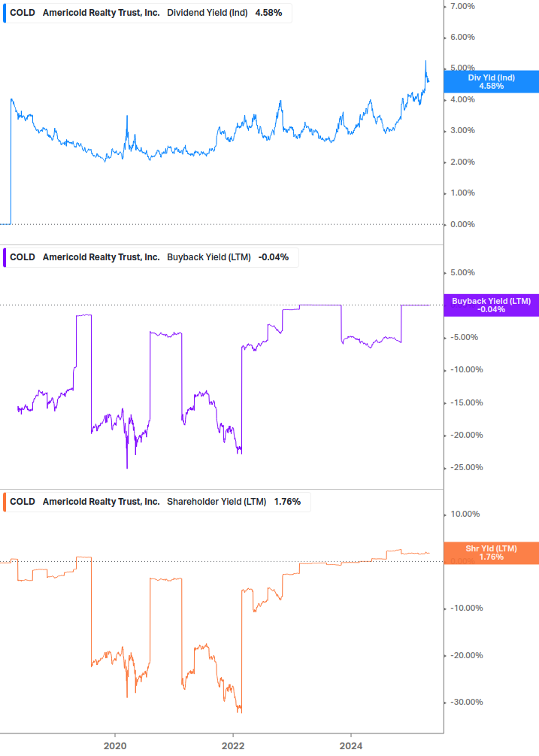
Task: Click the 6.00% axis label in the dividend chart
Action: 462,37
